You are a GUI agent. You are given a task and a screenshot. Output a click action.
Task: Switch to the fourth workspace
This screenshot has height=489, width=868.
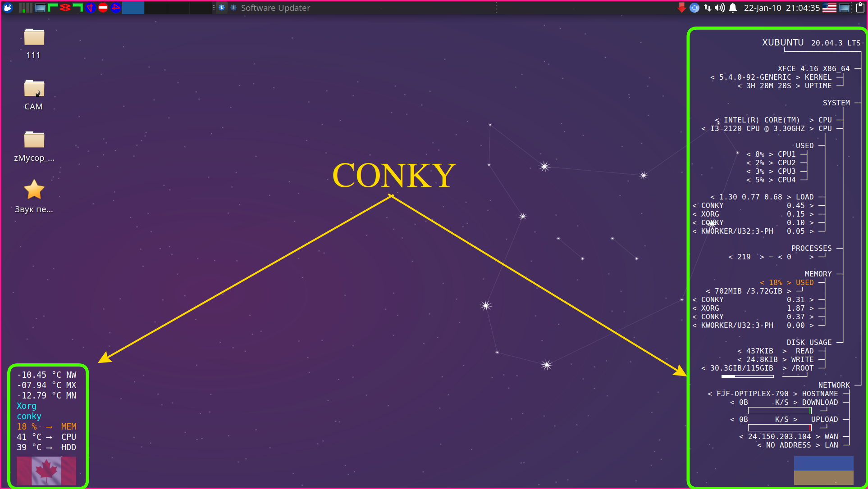coord(200,8)
